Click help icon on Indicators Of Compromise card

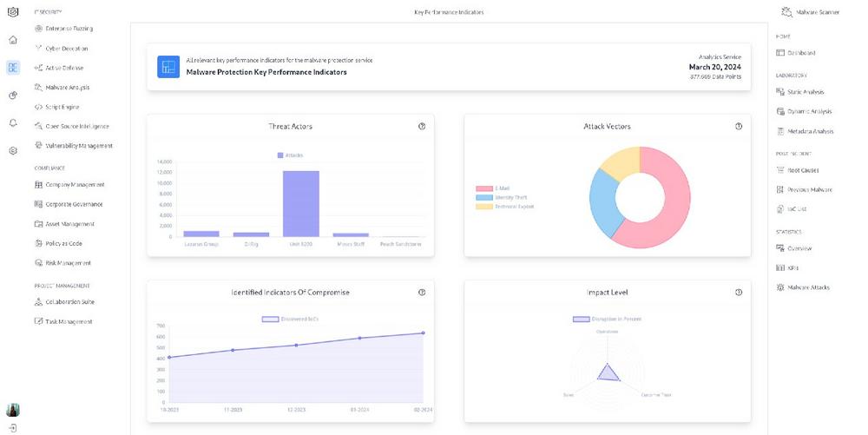click(x=422, y=293)
